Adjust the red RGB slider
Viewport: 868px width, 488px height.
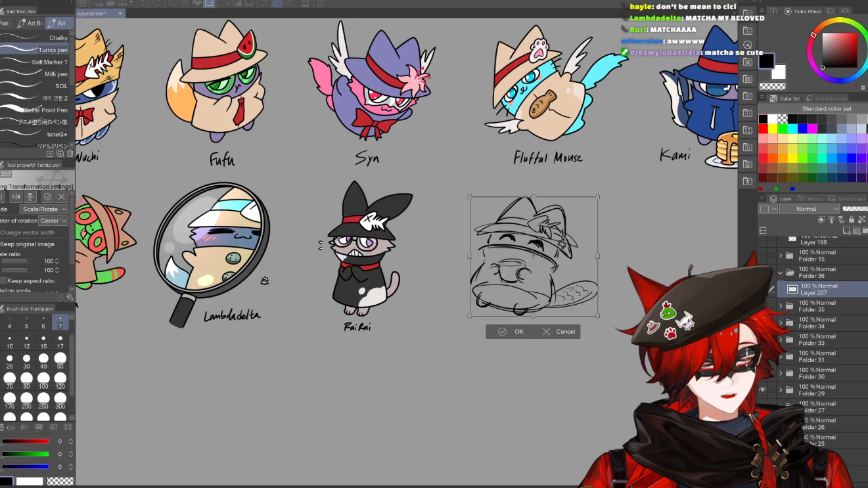click(26, 441)
